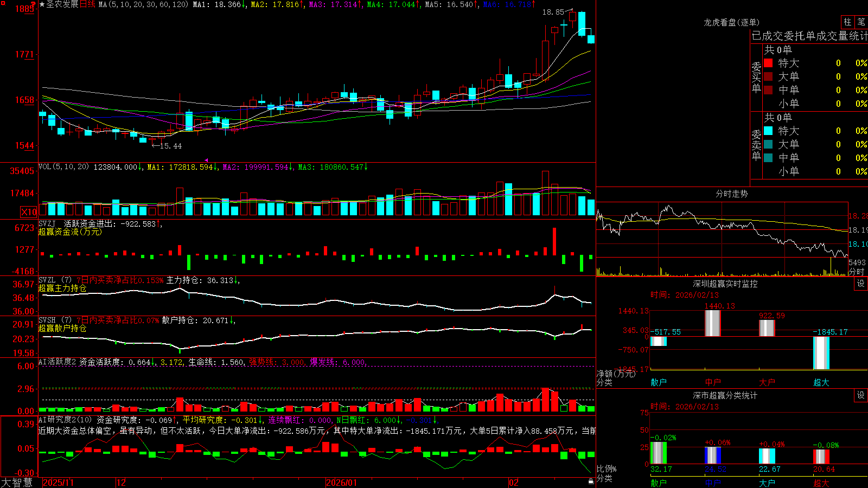Switch 龙虎看盘 to 柱 bar view
The image size is (868, 488).
847,22
